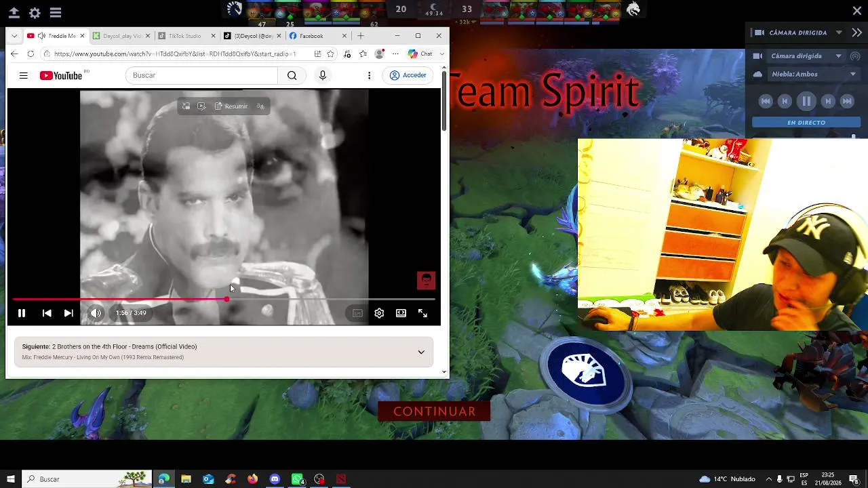868x488 pixels.
Task: Open the CÁMARA DIRIGIDA header dropdown
Action: (x=839, y=33)
